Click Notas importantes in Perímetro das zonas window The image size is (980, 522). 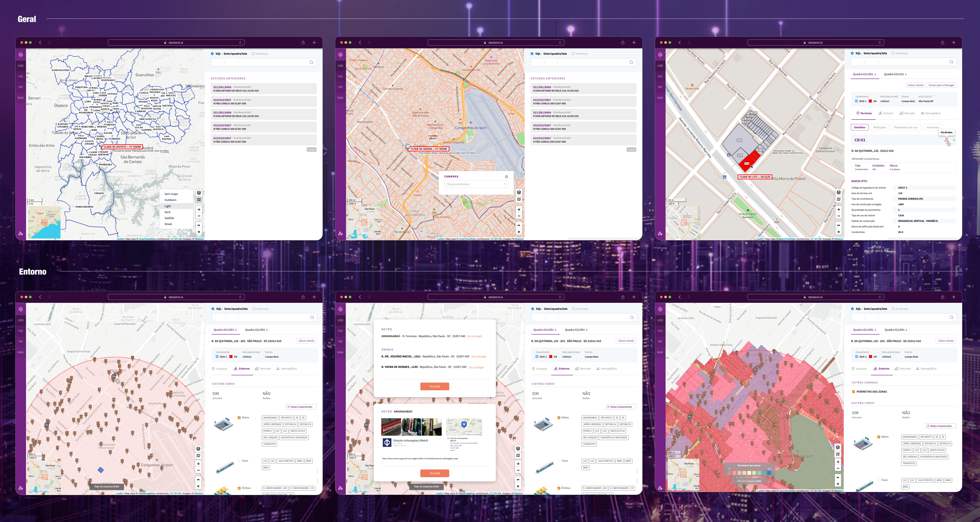pos(941,426)
